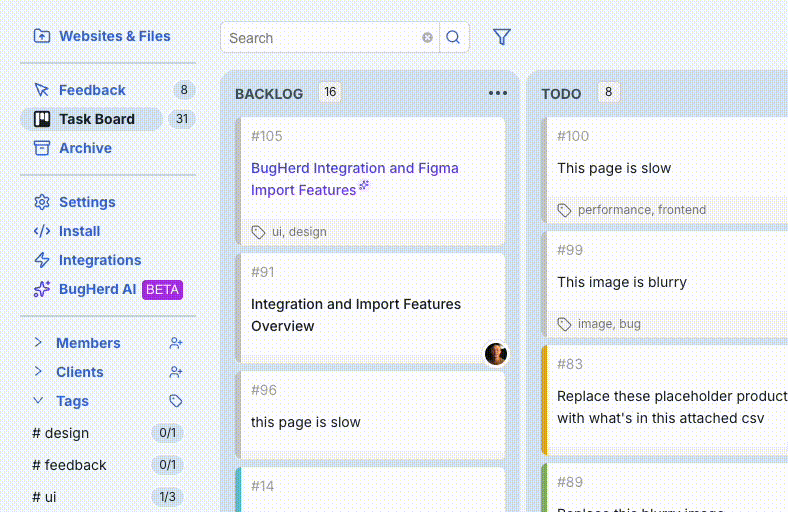
Task: Click the assignee avatar on task #91
Action: (x=496, y=354)
